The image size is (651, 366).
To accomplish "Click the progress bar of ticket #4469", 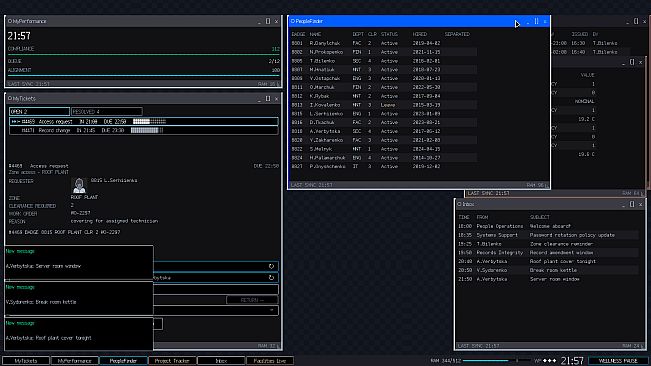I will click(x=149, y=122).
